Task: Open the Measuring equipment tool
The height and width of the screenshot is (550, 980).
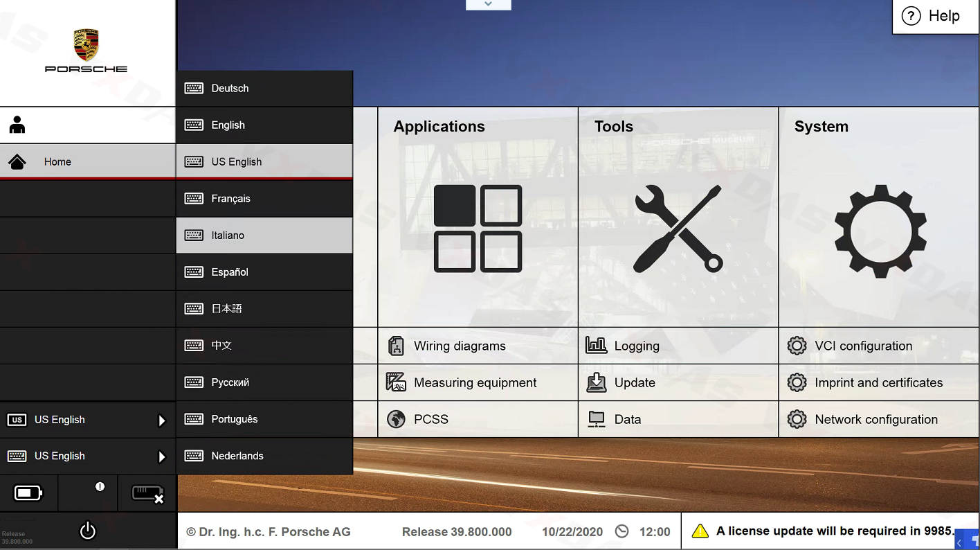Action: pyautogui.click(x=474, y=382)
